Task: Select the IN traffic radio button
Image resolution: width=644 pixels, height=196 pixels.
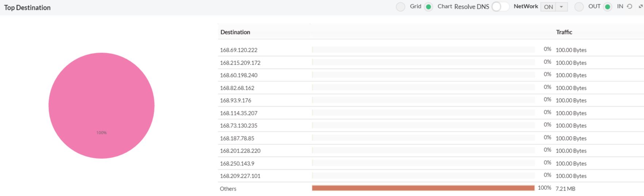Action: coord(607,7)
